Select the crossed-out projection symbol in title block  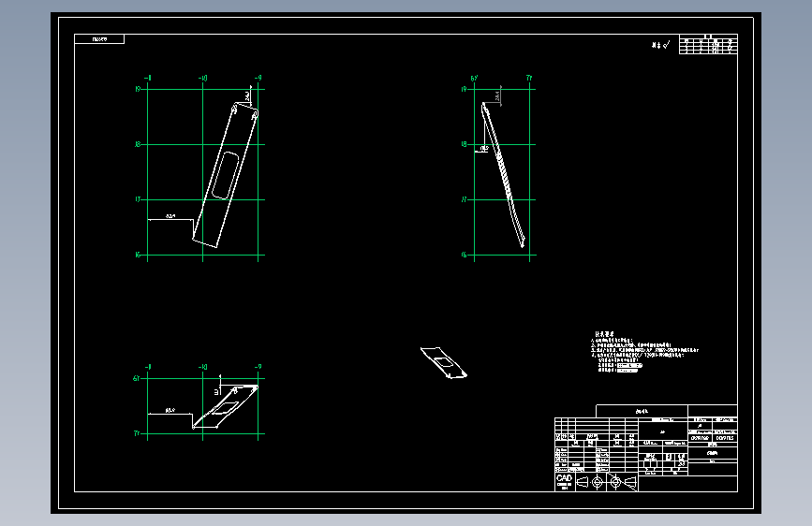[623, 483]
